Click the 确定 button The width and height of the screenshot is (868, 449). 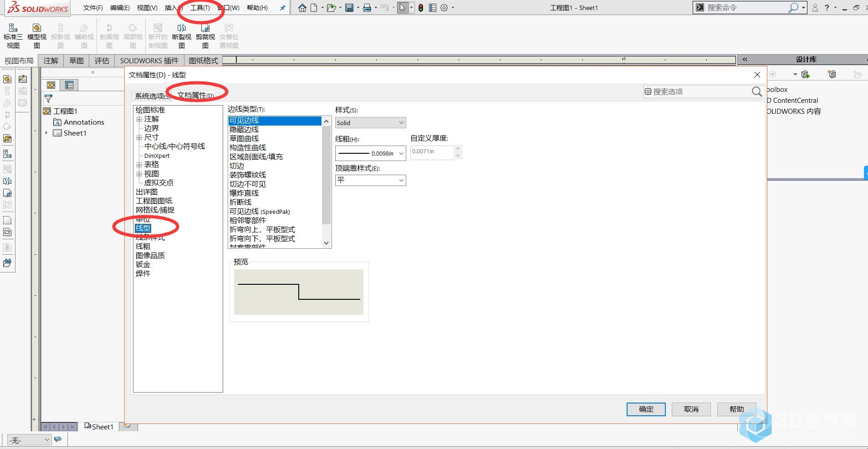(x=646, y=409)
